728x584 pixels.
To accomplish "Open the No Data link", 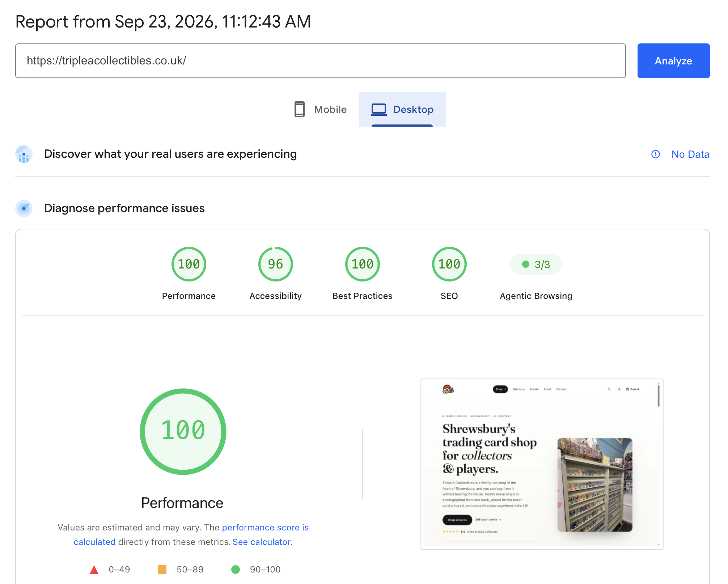I will coord(690,154).
